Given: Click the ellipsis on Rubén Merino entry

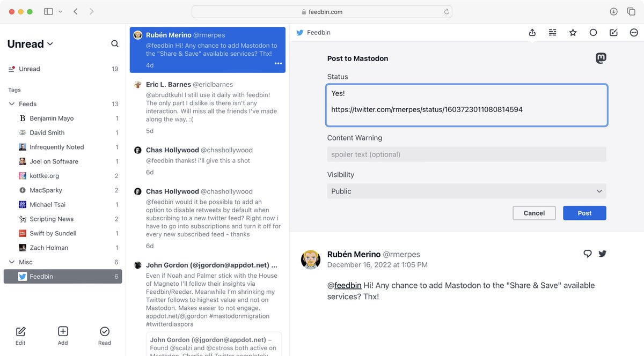Looking at the screenshot, I should pos(278,64).
